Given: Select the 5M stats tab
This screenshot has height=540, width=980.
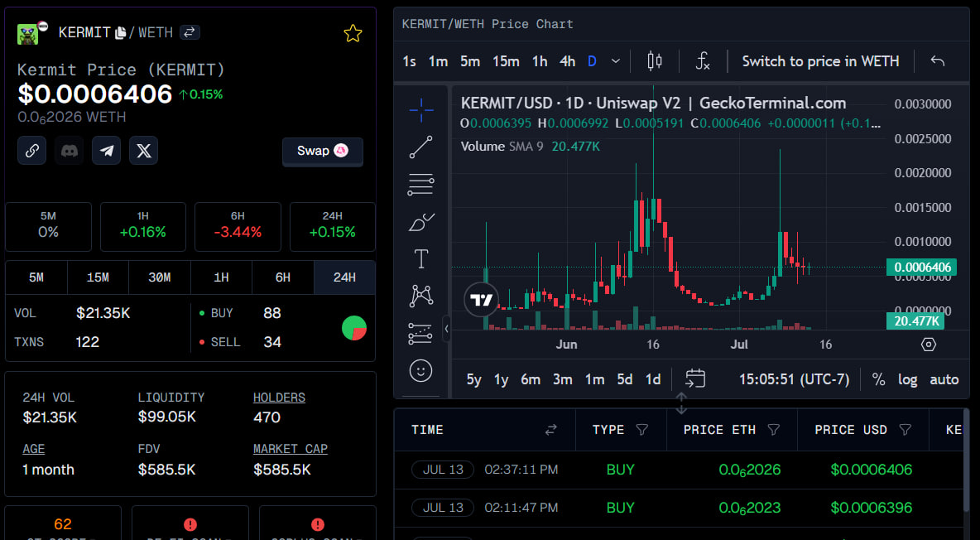Looking at the screenshot, I should coord(36,277).
